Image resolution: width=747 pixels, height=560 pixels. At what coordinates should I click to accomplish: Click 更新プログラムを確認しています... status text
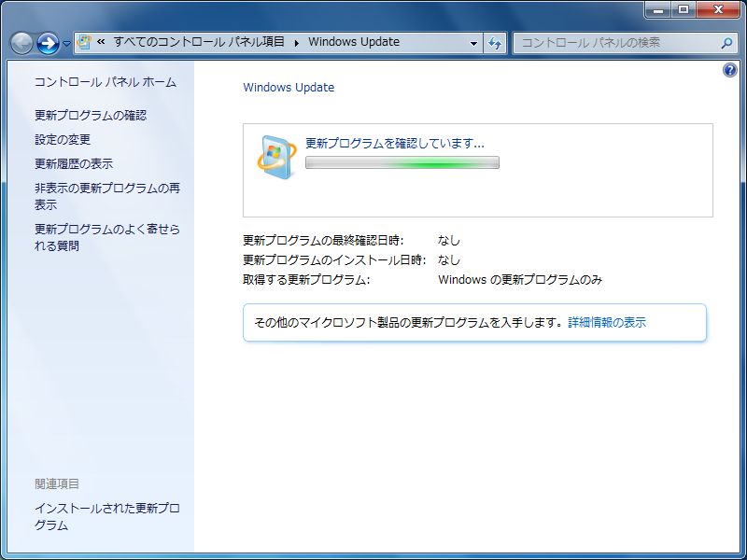pyautogui.click(x=394, y=143)
